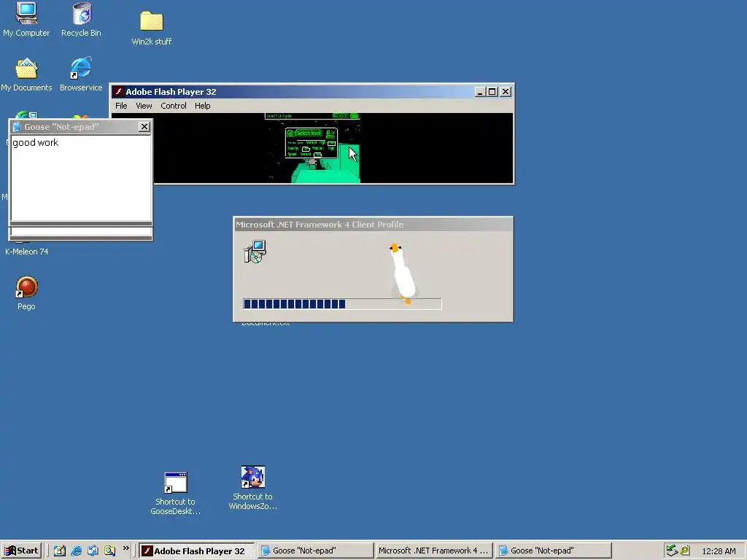The width and height of the screenshot is (747, 560).
Task: Maximize the Adobe Flash Player window
Action: [x=492, y=92]
